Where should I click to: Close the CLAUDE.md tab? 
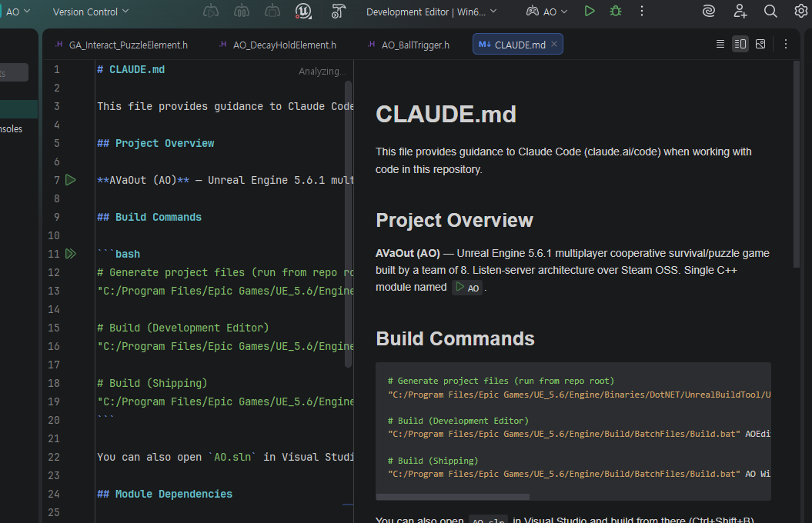554,45
